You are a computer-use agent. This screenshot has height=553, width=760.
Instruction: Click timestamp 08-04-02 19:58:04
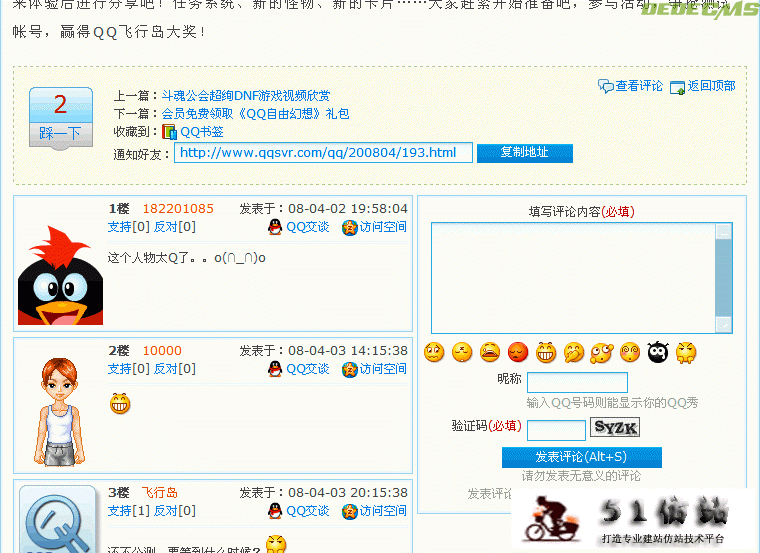click(348, 209)
